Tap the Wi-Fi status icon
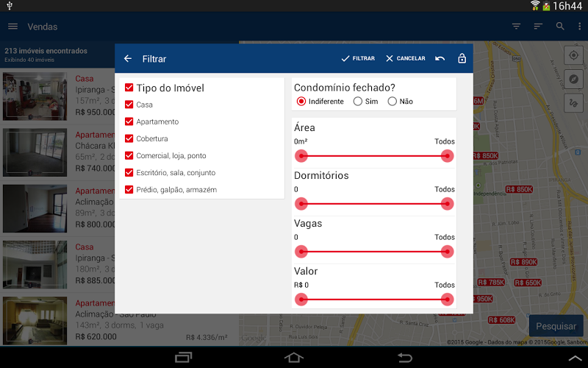The image size is (588, 368). click(x=535, y=6)
